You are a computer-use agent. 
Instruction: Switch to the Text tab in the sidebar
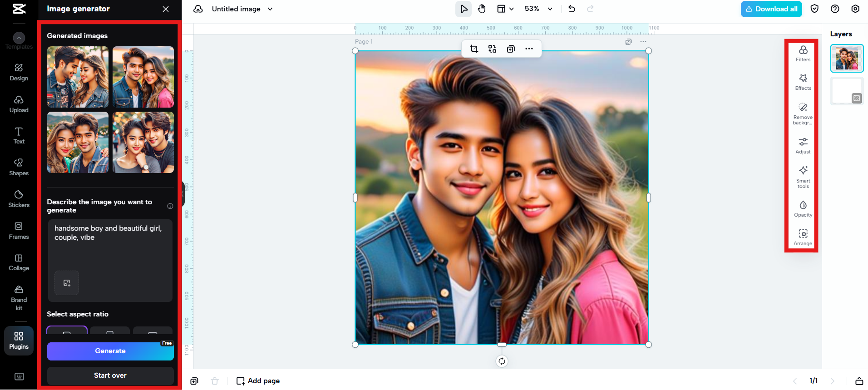click(19, 135)
